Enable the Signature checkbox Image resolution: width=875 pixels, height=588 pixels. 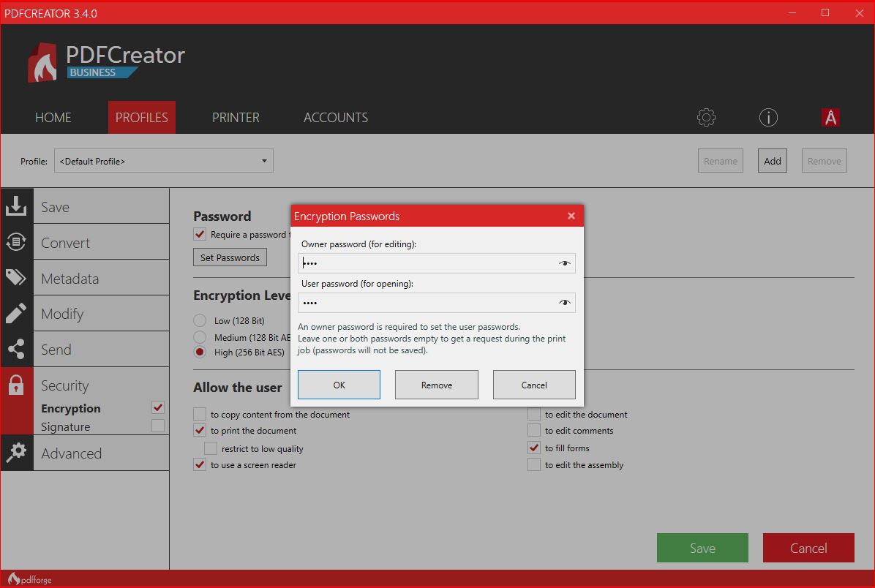click(157, 426)
